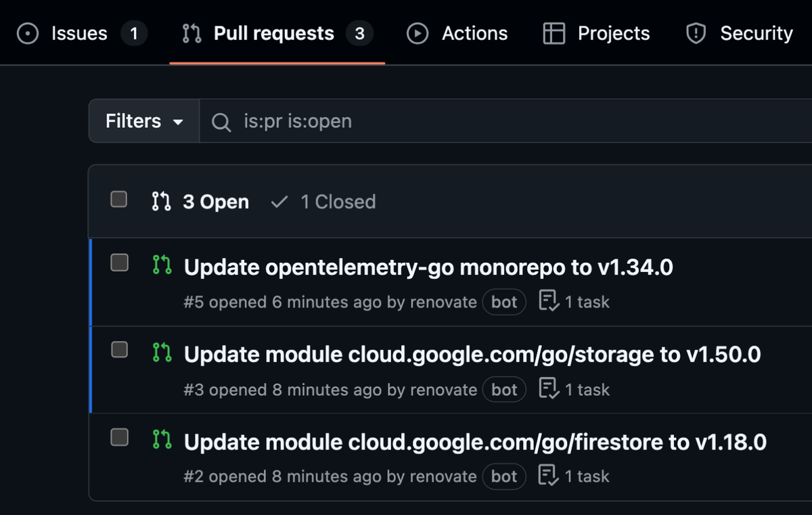Viewport: 812px width, 515px height.
Task: Open the Filters dropdown
Action: (144, 121)
